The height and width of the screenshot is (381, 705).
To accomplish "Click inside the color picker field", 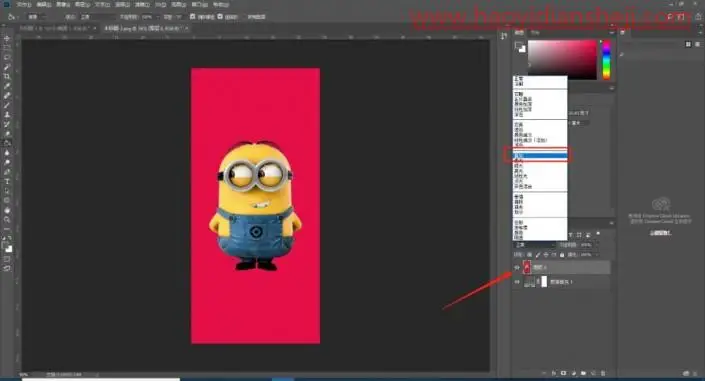I will 562,59.
